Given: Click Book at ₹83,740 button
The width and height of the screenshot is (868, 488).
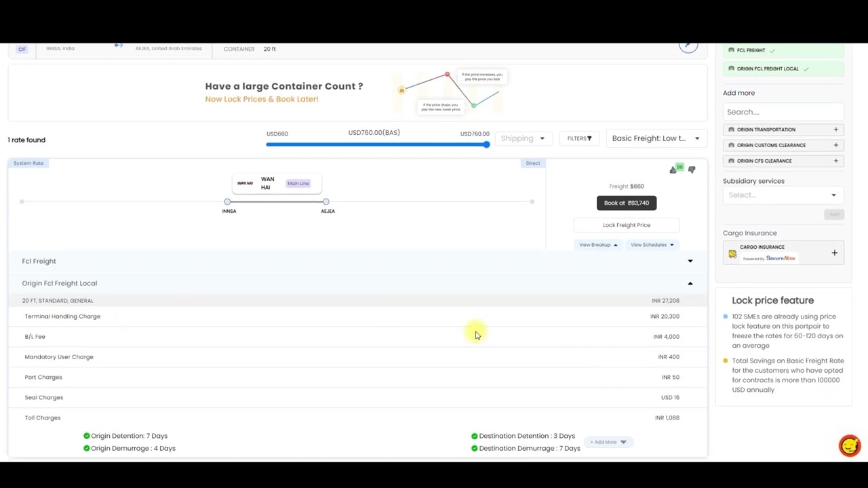Looking at the screenshot, I should point(627,203).
